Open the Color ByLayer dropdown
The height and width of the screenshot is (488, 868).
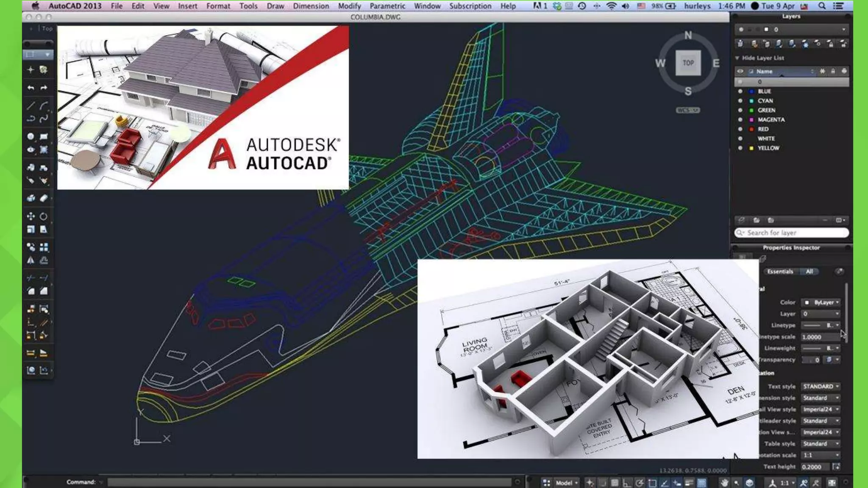point(821,302)
